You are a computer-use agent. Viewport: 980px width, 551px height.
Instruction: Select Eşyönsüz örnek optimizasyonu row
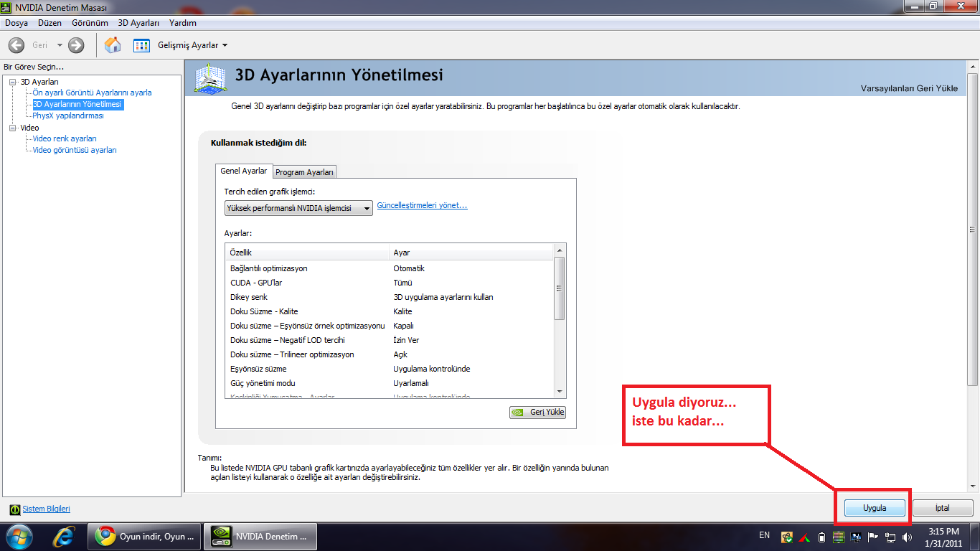coord(390,326)
